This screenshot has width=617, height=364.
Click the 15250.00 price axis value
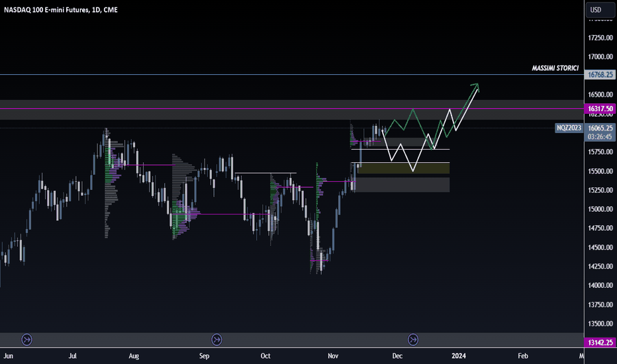(600, 190)
